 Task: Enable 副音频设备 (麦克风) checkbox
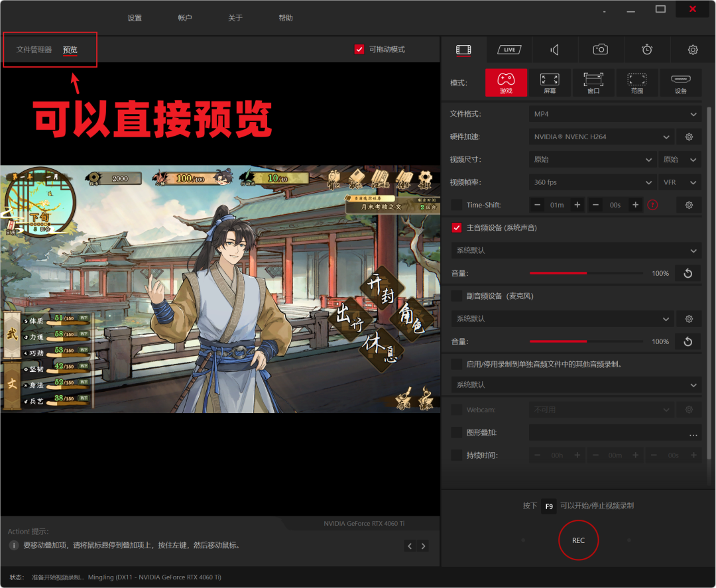click(457, 296)
